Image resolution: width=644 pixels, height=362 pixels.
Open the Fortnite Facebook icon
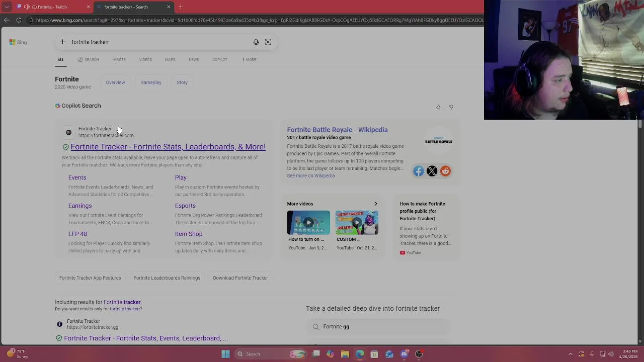419,171
